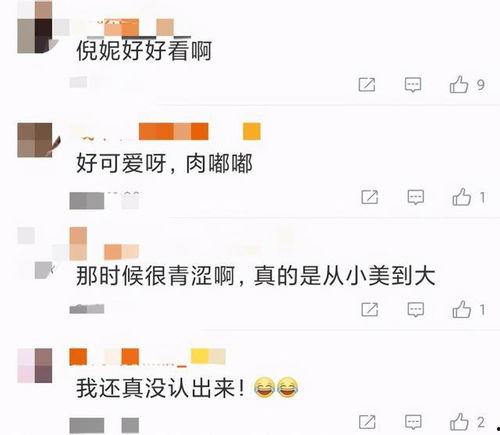Open the avatar of the first commenter
Viewport: 500px width, 435px height.
(35, 27)
